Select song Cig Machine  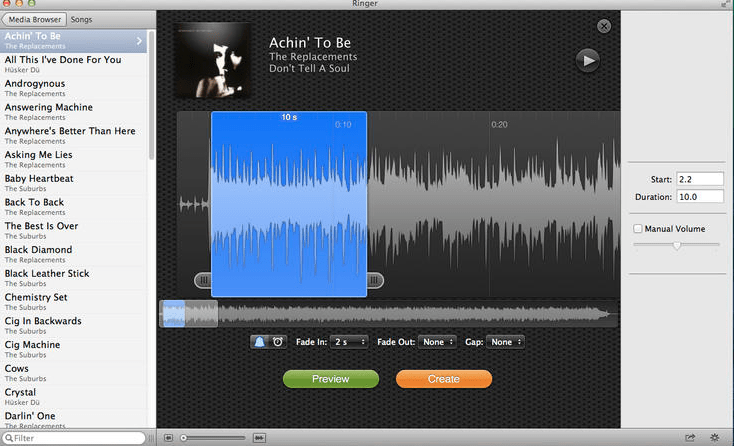[73, 350]
